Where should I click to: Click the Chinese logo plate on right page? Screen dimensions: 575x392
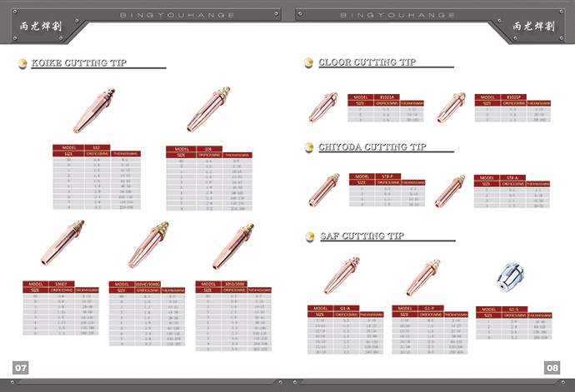(533, 26)
